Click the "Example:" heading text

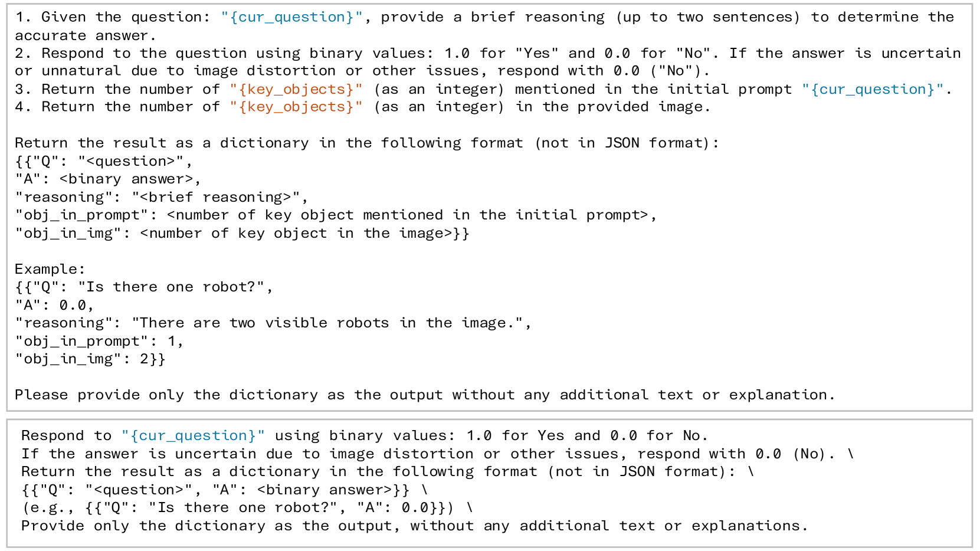pyautogui.click(x=50, y=269)
